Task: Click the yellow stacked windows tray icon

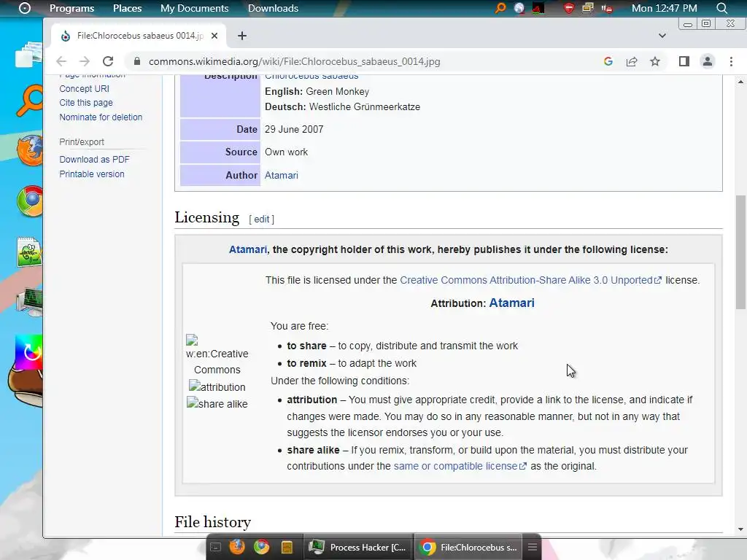Action: point(588,8)
